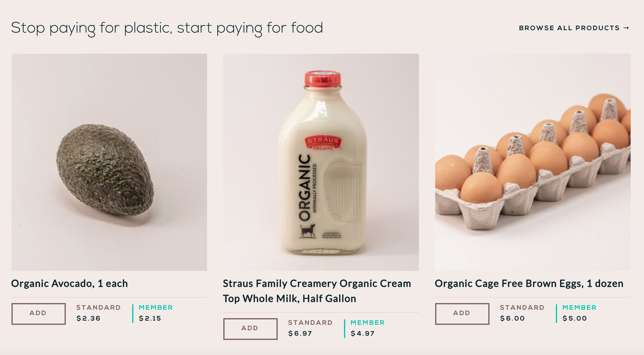This screenshot has width=644, height=355.
Task: Add the Organic Cage Free Brown Eggs to cart
Action: click(462, 313)
